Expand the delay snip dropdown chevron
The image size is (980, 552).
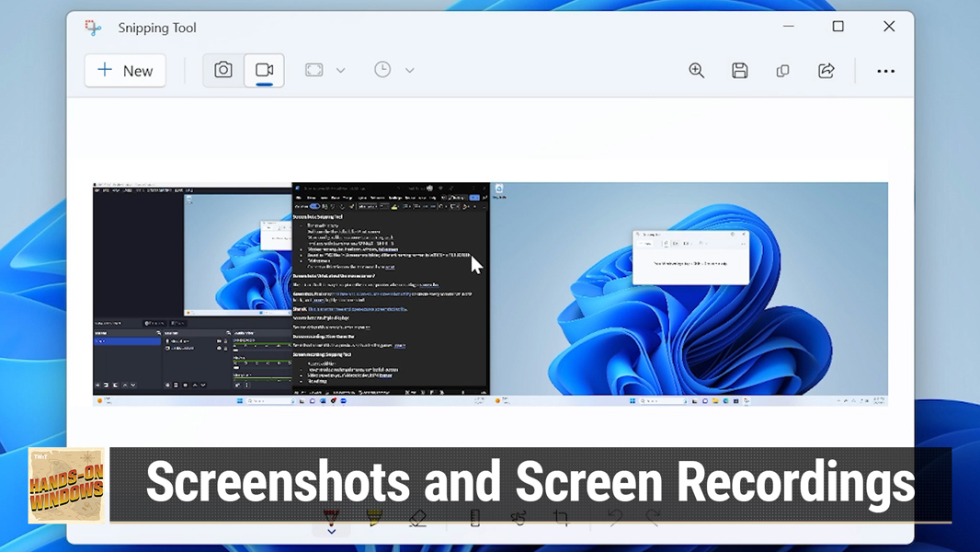pos(409,71)
